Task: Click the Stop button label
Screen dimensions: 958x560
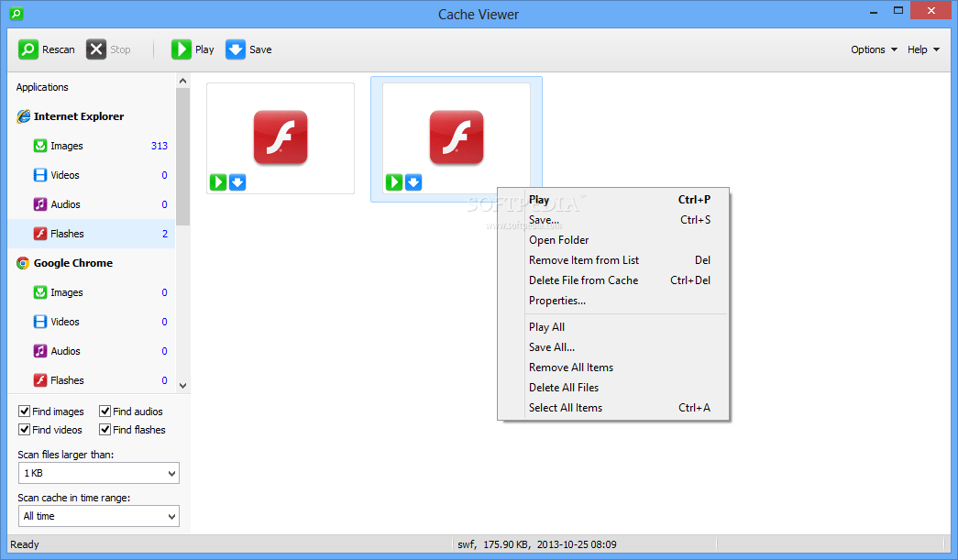Action: click(120, 49)
